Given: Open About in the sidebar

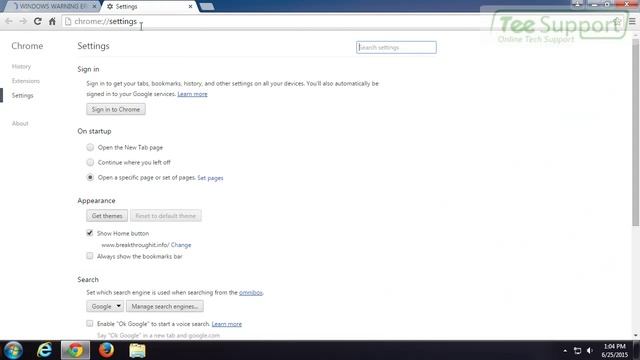Looking at the screenshot, I should pos(20,124).
